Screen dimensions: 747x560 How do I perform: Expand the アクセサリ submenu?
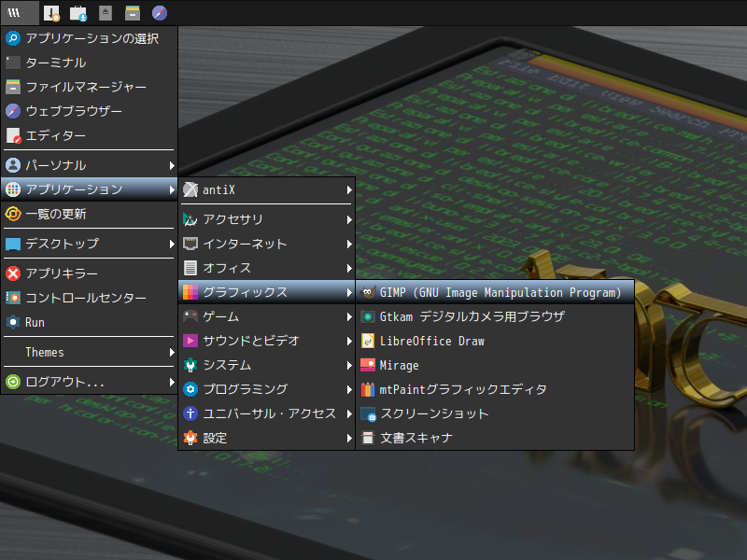(x=267, y=219)
